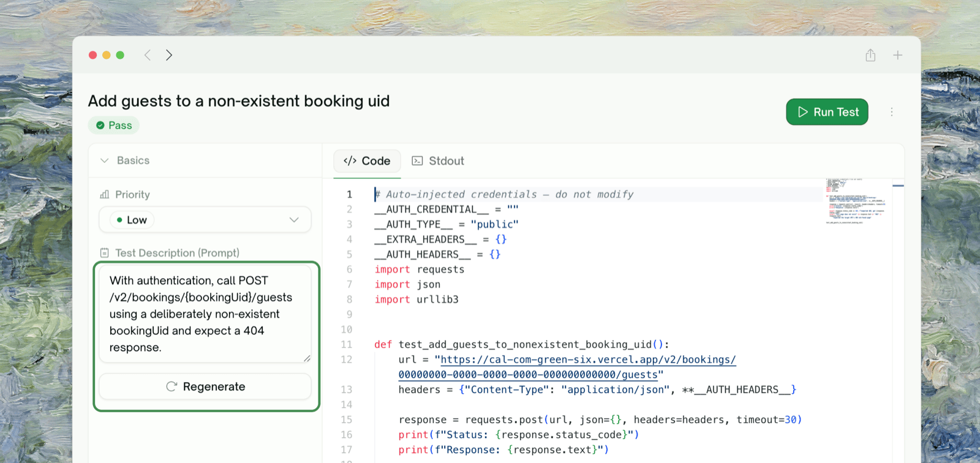Screen dimensions: 980x463
Task: Click the '__EXTRA_HEADERS__ = {}' line
Action: pos(440,239)
